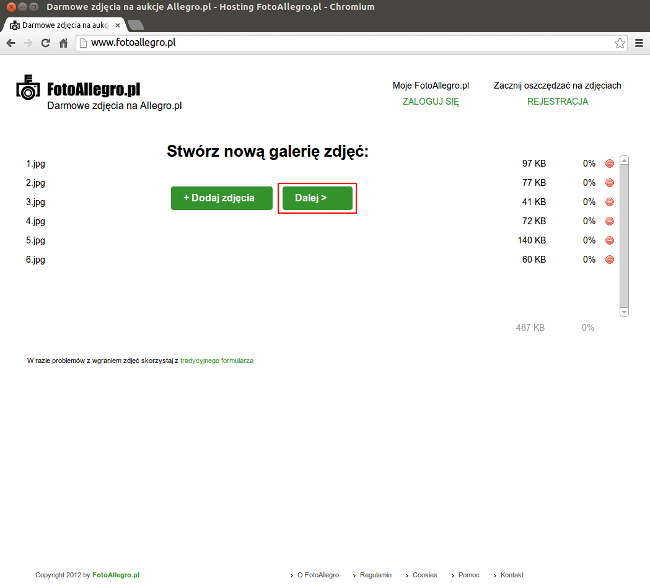Select the 2.jpg file name

[x=36, y=183]
